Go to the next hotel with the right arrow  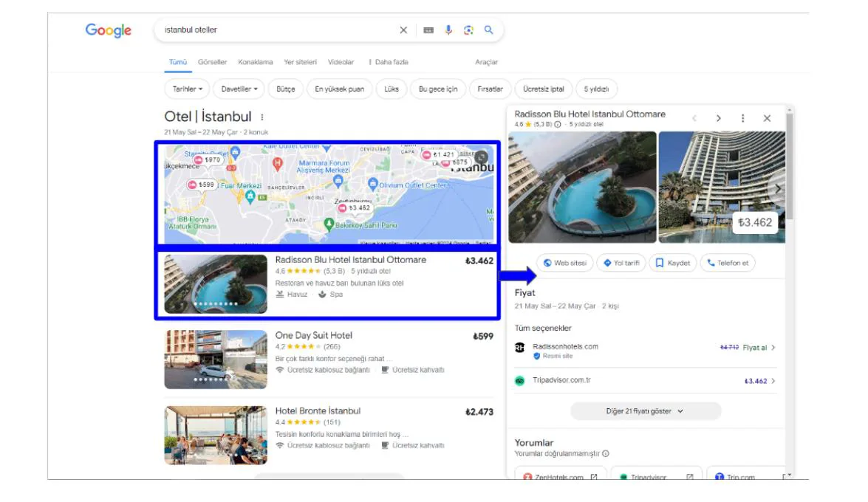point(719,118)
